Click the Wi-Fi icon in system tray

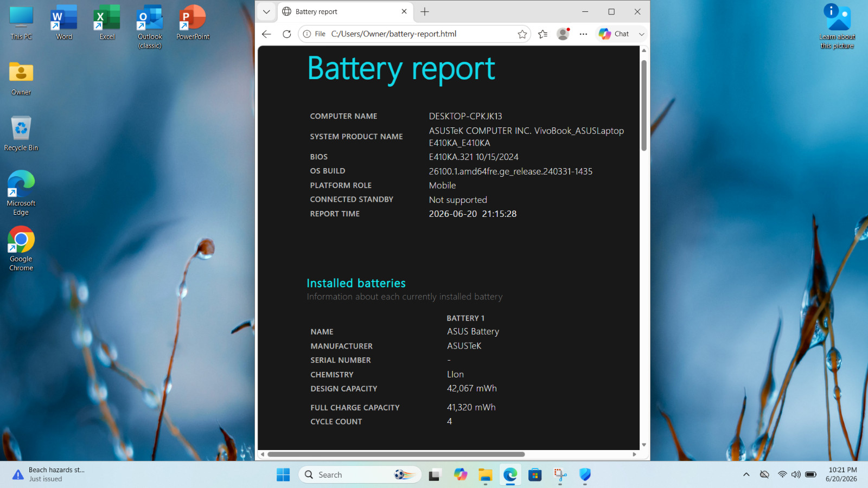coord(782,474)
